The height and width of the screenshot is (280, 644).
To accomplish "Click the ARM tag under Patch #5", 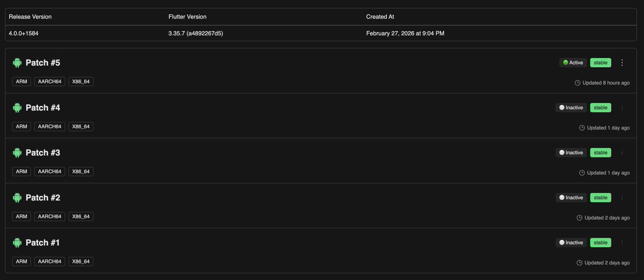I will (21, 82).
